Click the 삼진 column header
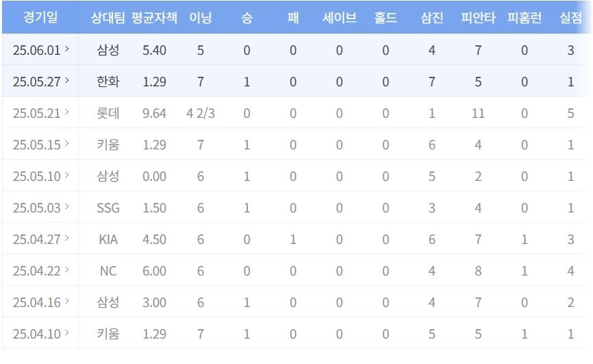 [x=431, y=18]
